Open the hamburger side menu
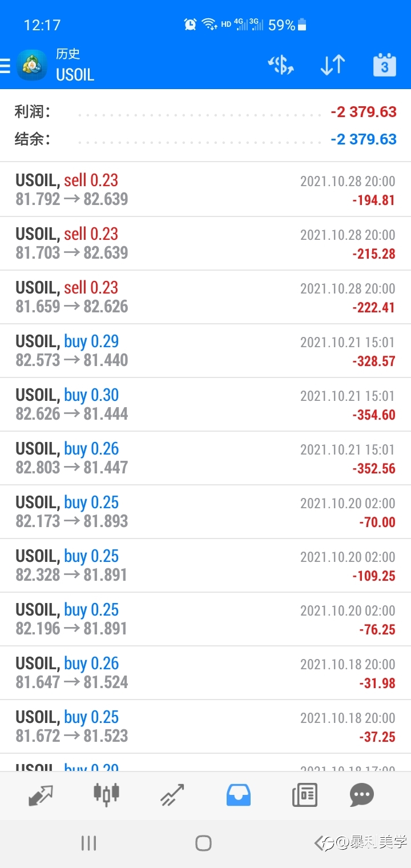 tap(5, 66)
